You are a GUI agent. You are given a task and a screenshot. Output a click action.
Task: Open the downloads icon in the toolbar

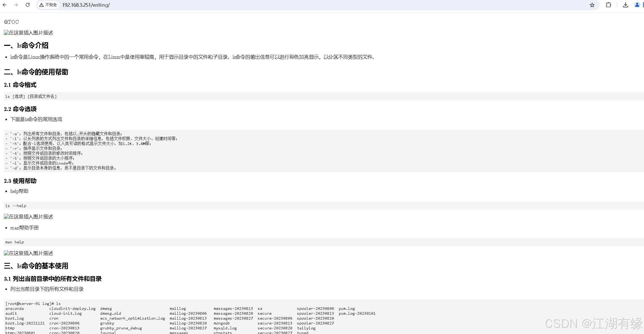[x=625, y=5]
